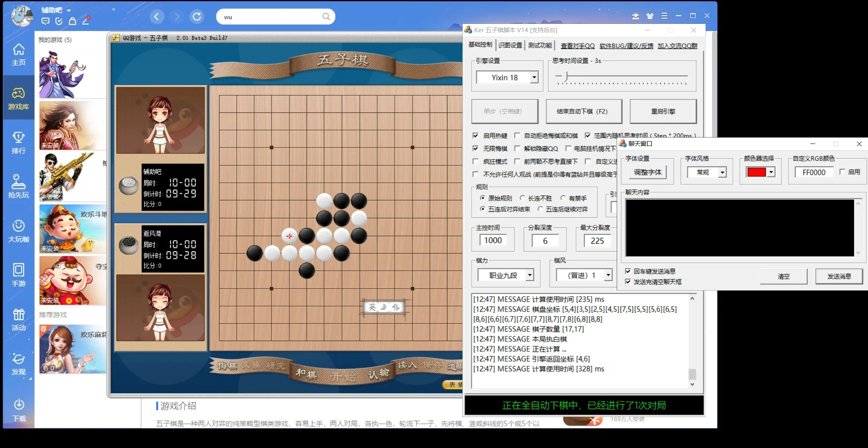Open the shopping bag icon under username
The width and height of the screenshot is (868, 448).
[72, 21]
